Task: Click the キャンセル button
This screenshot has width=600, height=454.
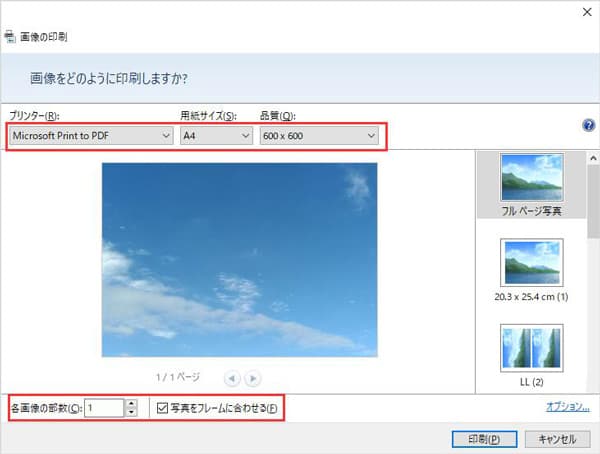Action: tap(557, 439)
